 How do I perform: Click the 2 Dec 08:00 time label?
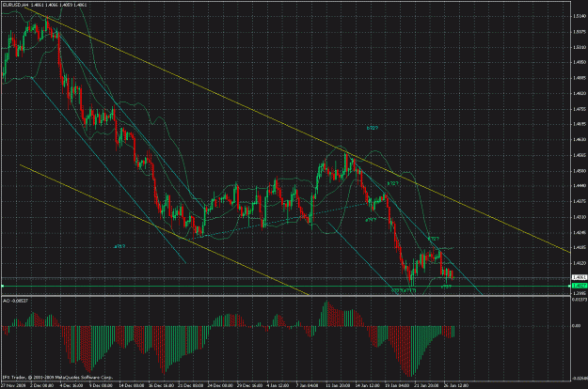tap(41, 385)
